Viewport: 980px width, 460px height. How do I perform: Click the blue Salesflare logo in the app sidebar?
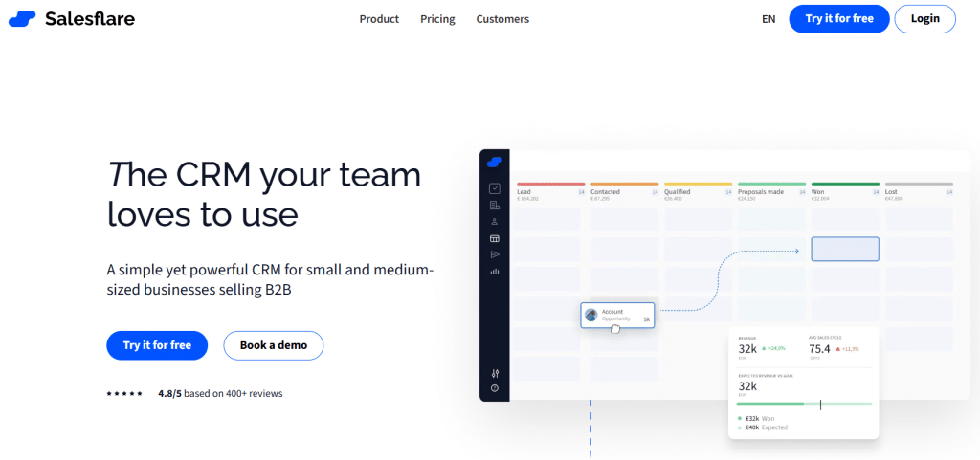tap(495, 162)
